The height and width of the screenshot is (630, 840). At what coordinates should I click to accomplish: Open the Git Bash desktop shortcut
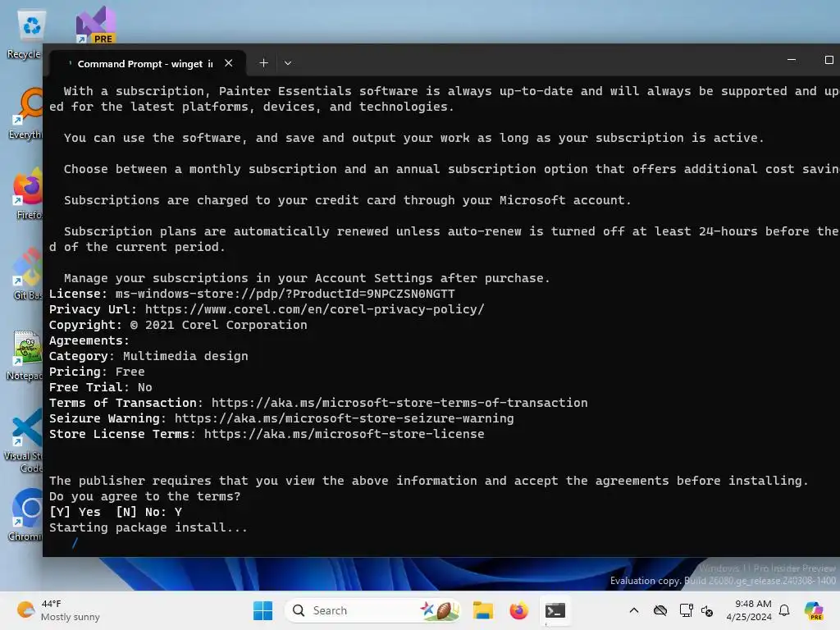click(27, 273)
